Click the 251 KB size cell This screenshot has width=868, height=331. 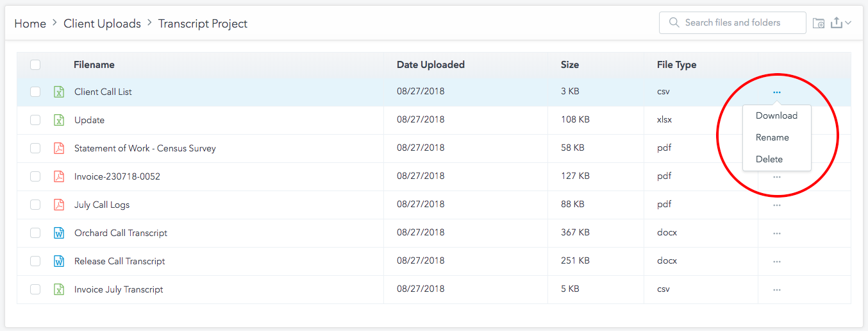575,261
